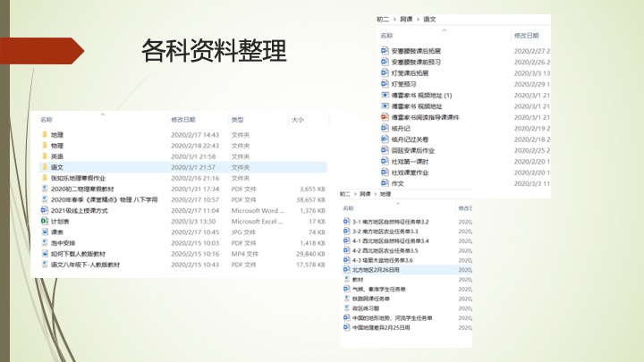The height and width of the screenshot is (362, 644).
Task: Click 网课 in the 语文 breadcrumb path
Action: [x=408, y=19]
